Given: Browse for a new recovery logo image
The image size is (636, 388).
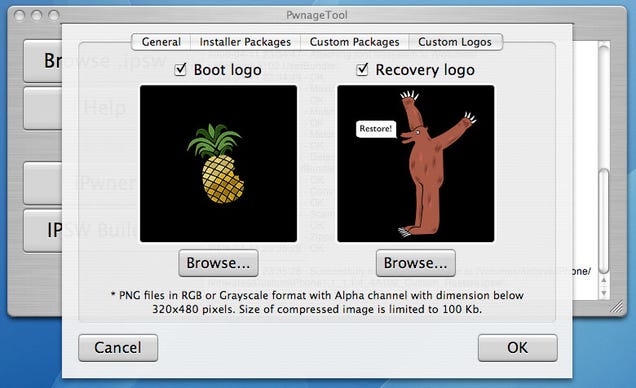Looking at the screenshot, I should click(x=416, y=263).
